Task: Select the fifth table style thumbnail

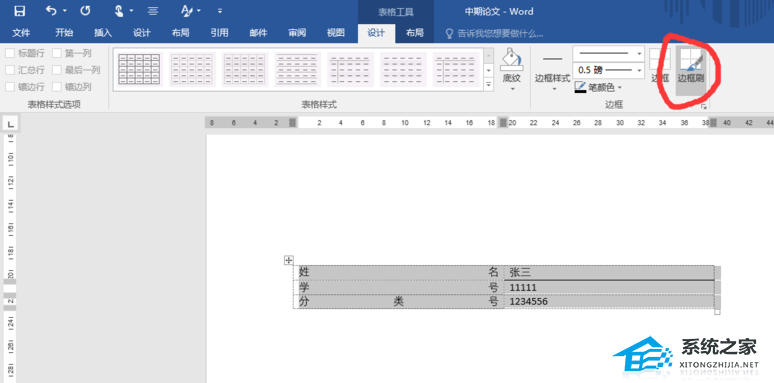Action: (350, 70)
